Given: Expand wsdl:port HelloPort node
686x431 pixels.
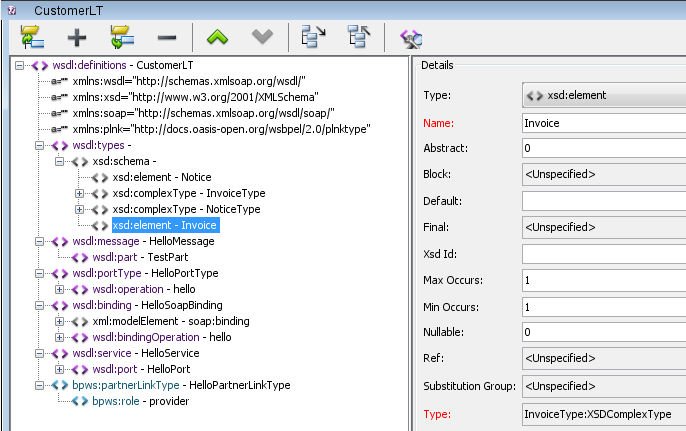Looking at the screenshot, I should 60,369.
